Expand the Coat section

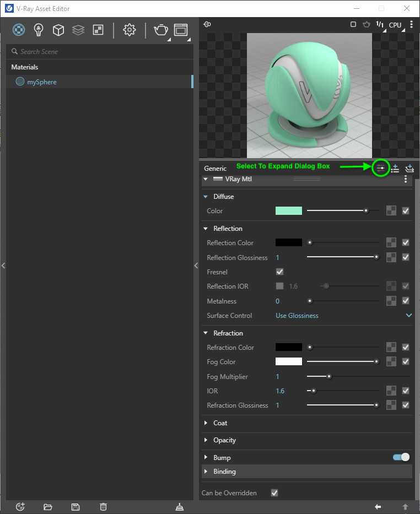(206, 423)
